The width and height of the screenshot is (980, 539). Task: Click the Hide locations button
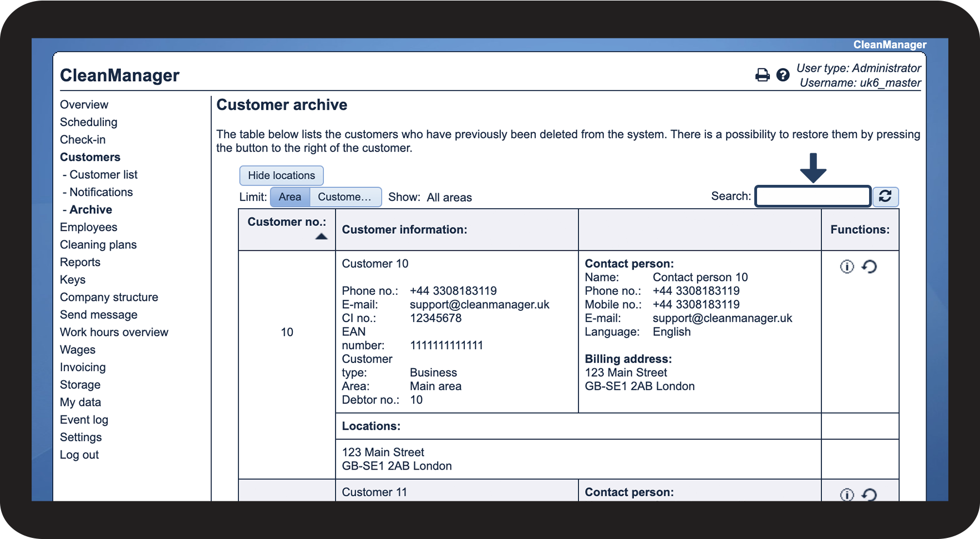point(281,175)
